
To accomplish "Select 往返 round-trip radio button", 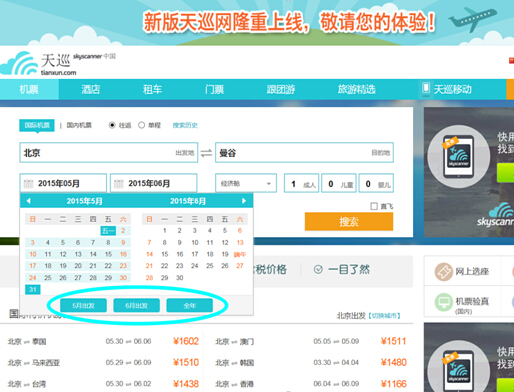I will click(112, 125).
